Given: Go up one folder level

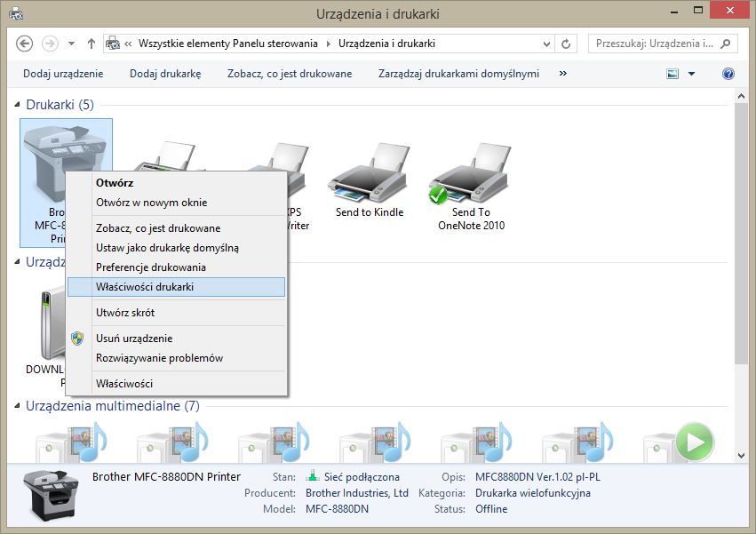Looking at the screenshot, I should tap(92, 44).
